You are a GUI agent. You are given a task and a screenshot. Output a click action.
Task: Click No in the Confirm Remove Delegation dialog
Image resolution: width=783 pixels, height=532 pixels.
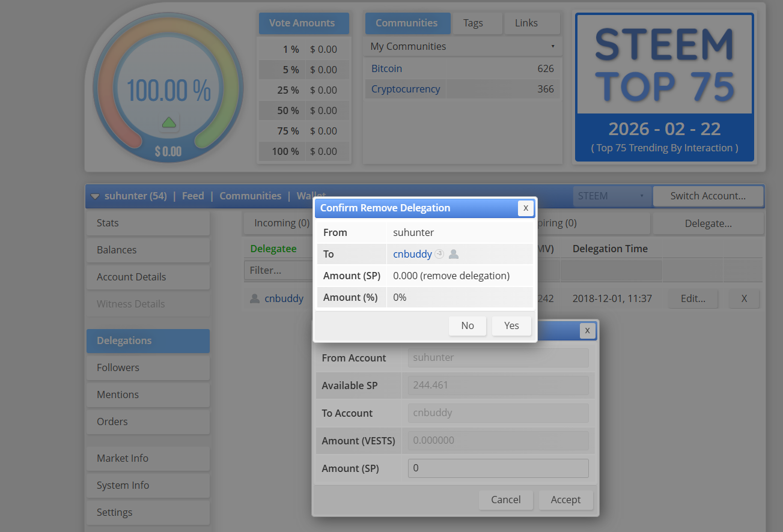click(468, 325)
